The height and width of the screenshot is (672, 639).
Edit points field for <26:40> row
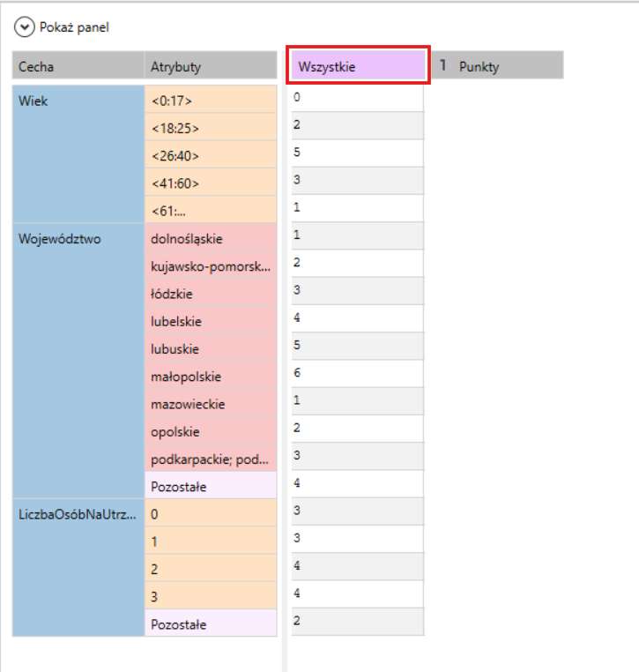click(x=358, y=153)
